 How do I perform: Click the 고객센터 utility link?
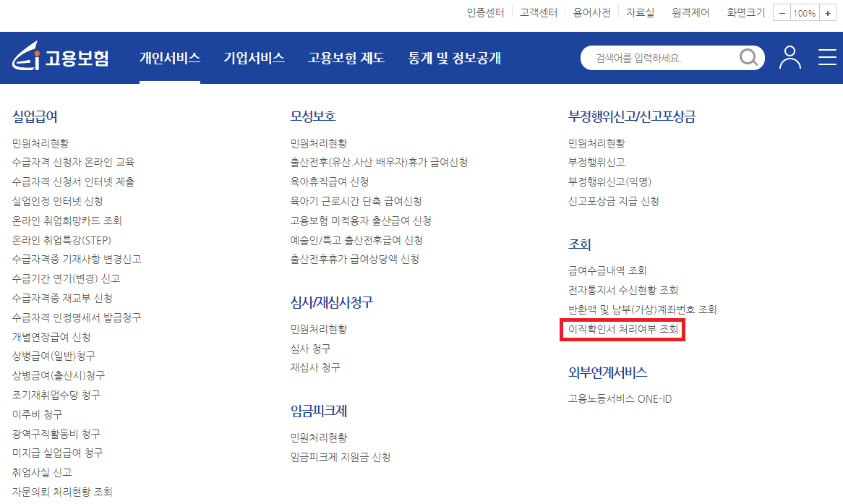[x=538, y=12]
